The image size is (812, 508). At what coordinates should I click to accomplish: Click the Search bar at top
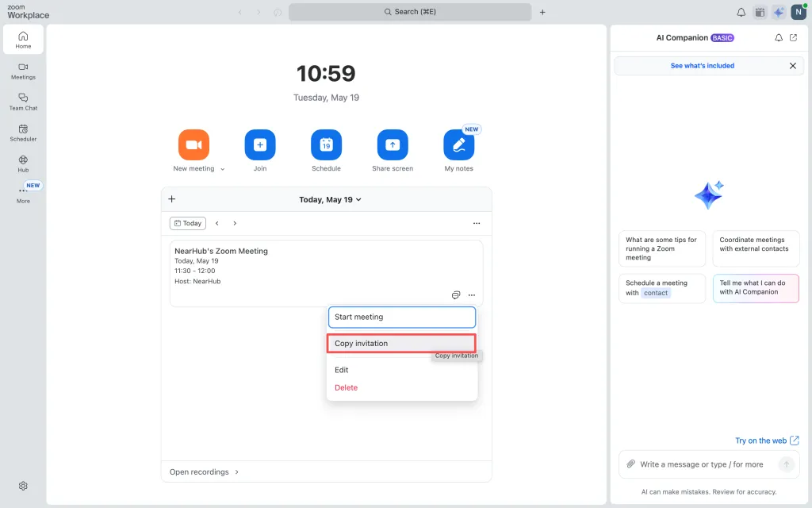(410, 12)
